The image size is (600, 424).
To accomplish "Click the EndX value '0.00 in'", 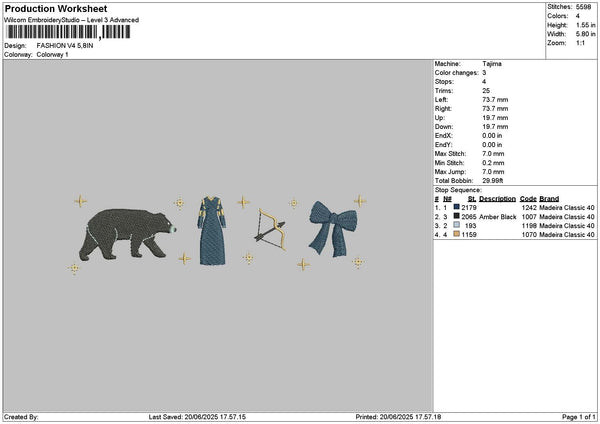I will click(x=492, y=135).
